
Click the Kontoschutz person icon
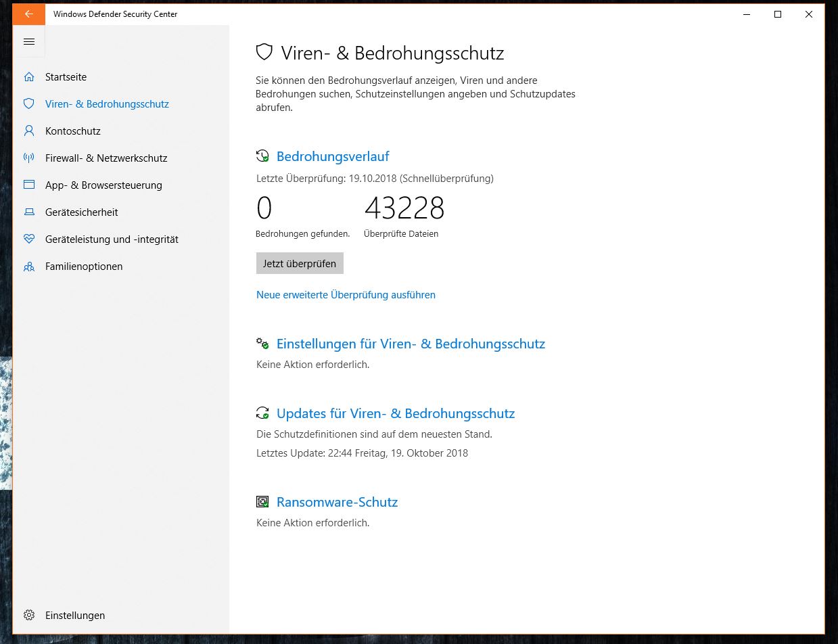pos(28,131)
